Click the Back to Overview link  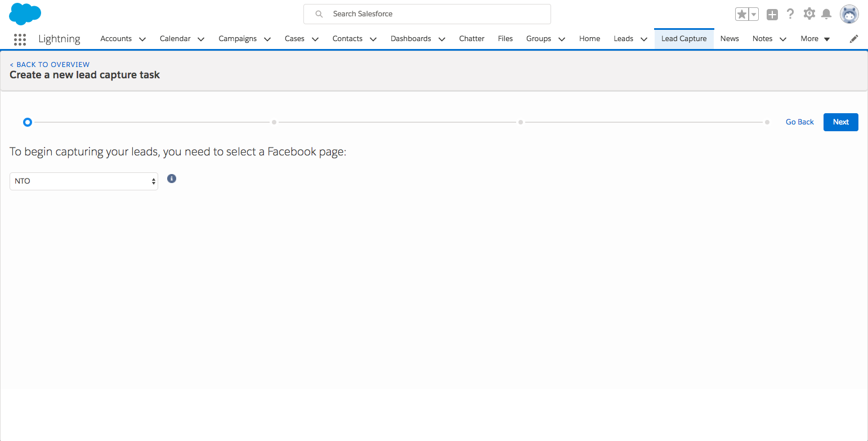[50, 64]
